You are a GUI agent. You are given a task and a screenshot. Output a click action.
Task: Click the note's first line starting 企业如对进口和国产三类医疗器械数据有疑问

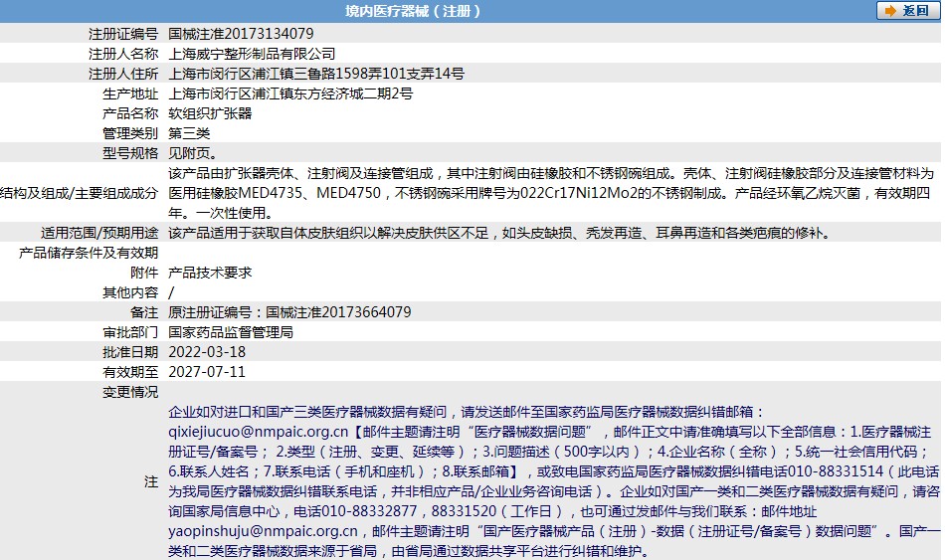(466, 412)
